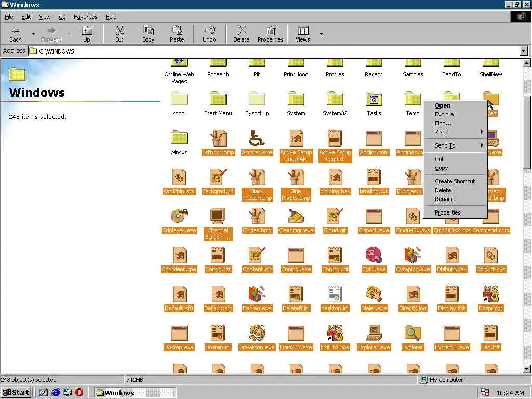
Task: Open the View menu
Action: 45,17
